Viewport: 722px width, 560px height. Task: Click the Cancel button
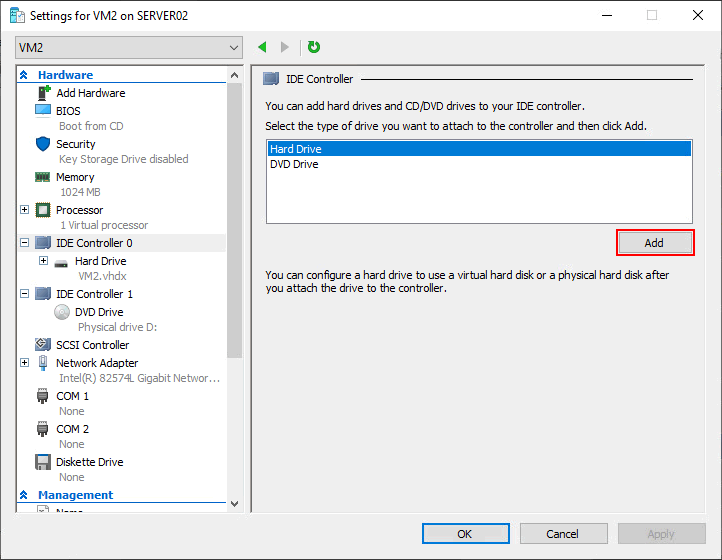(x=563, y=534)
